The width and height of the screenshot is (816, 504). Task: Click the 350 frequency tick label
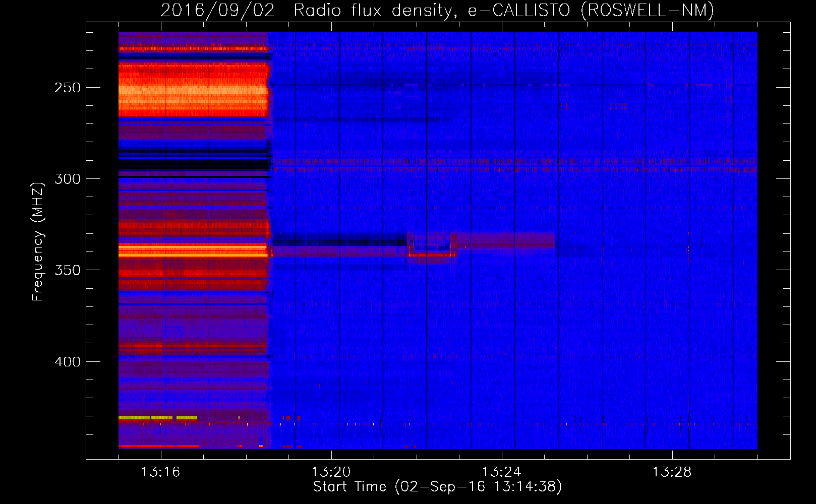tap(68, 270)
